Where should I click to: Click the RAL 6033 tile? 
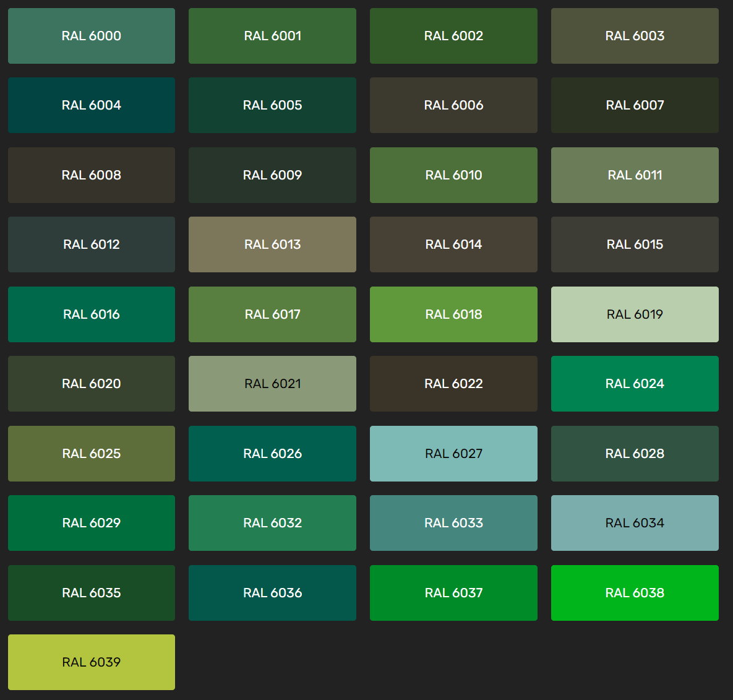pos(453,523)
